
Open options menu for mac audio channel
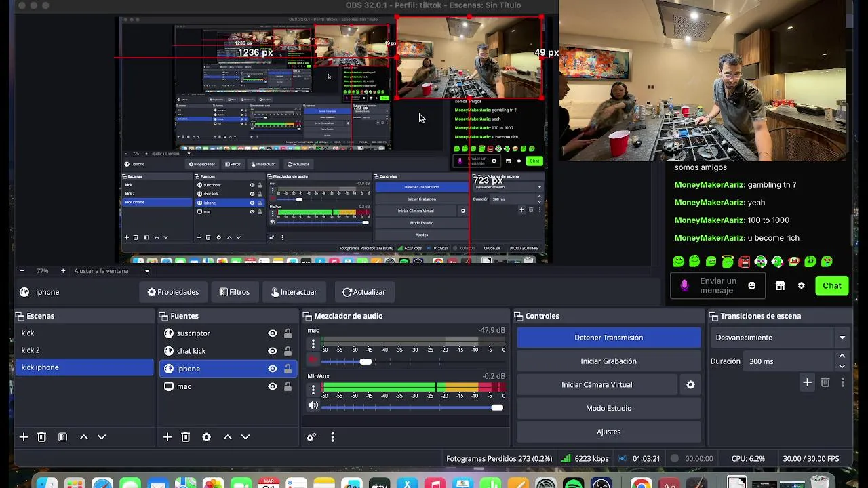coord(313,344)
